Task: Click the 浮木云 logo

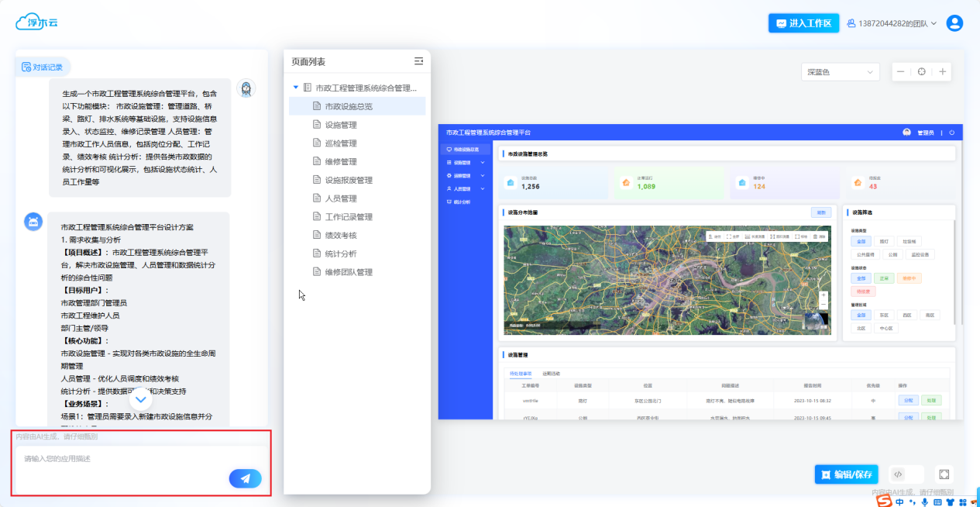Action: 37,22
